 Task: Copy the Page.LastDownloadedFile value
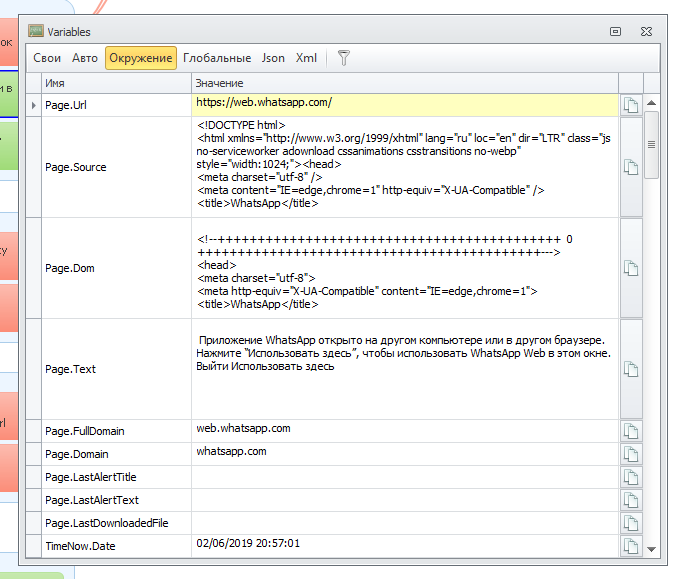pos(631,523)
